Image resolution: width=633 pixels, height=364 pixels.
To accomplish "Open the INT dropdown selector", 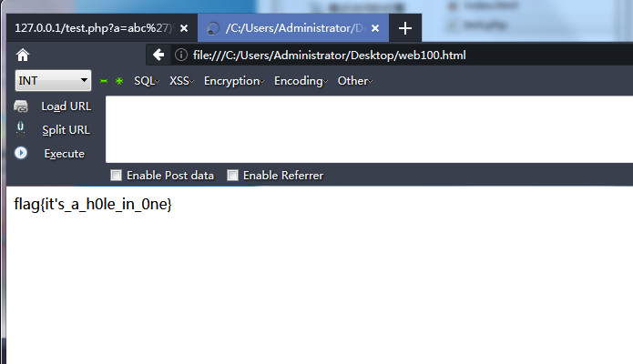I will pos(54,81).
